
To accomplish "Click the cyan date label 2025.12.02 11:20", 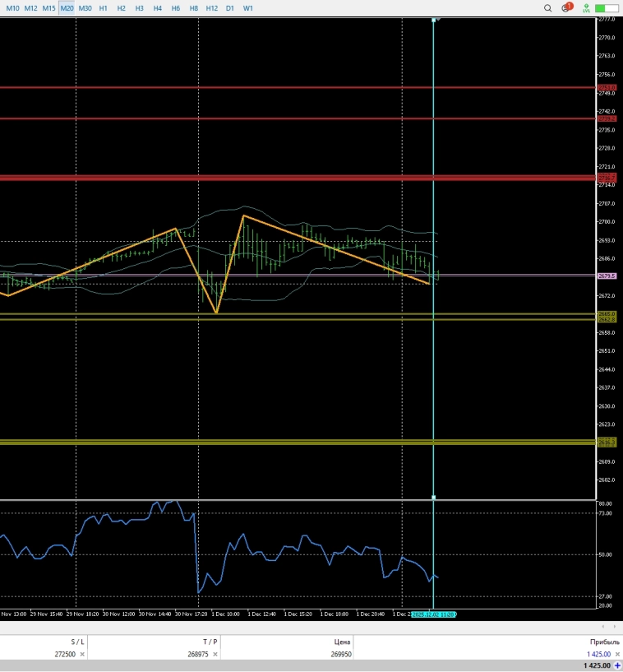I will [x=434, y=614].
